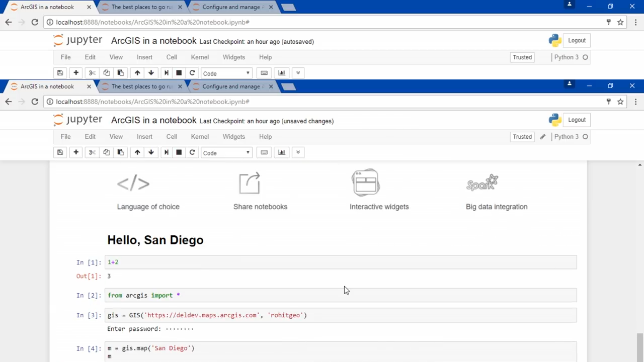
Task: Select the '1+2' code cell
Action: point(341,262)
